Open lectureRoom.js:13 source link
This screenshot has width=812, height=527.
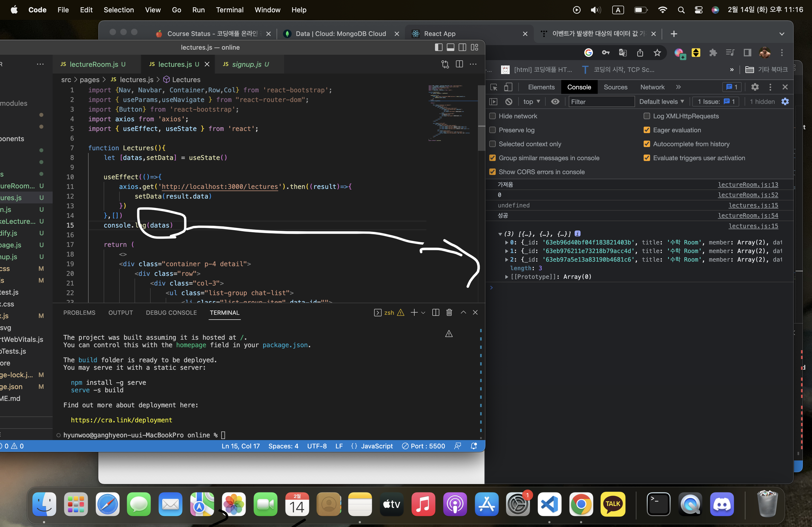coord(748,184)
